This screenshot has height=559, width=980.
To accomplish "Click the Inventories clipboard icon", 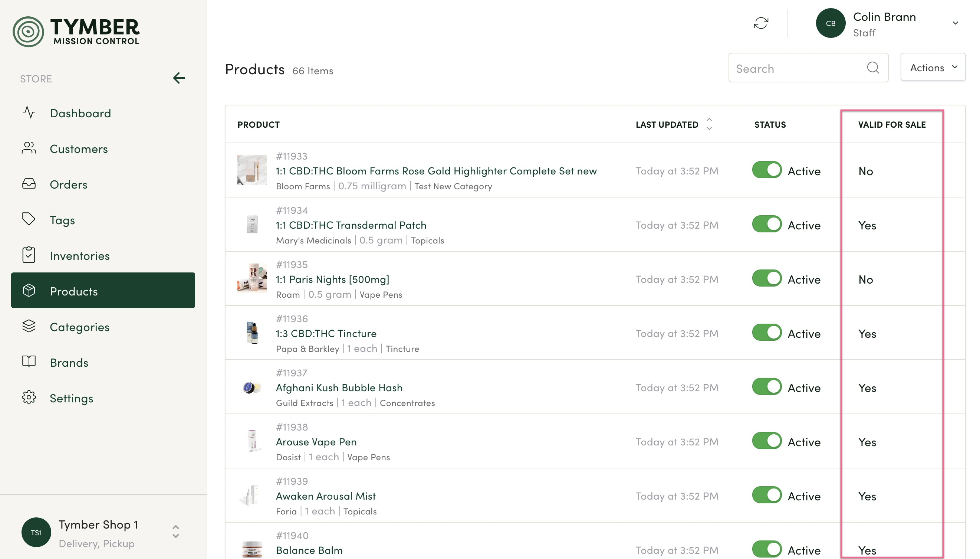I will click(x=29, y=255).
